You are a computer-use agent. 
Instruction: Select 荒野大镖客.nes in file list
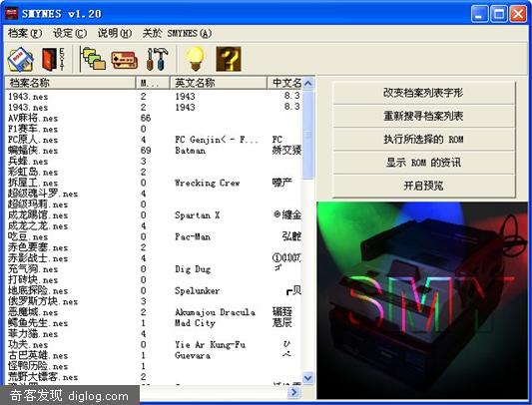[x=43, y=377]
